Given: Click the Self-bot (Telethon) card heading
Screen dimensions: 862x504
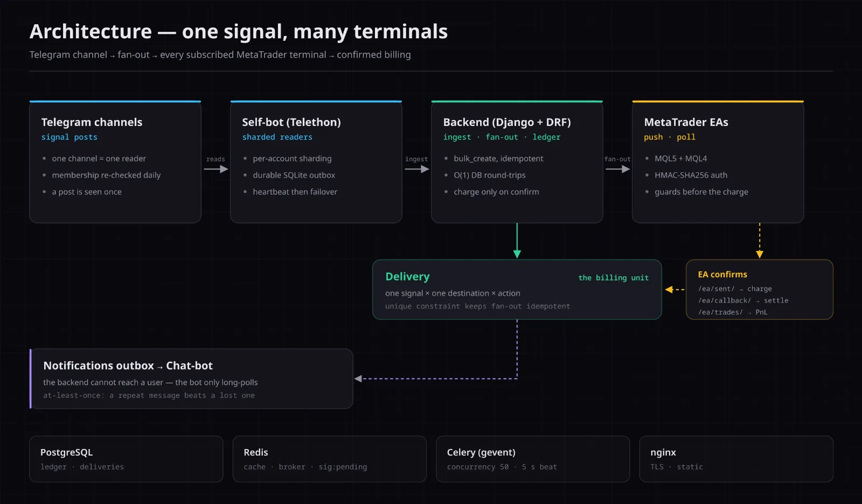Looking at the screenshot, I should pos(291,122).
